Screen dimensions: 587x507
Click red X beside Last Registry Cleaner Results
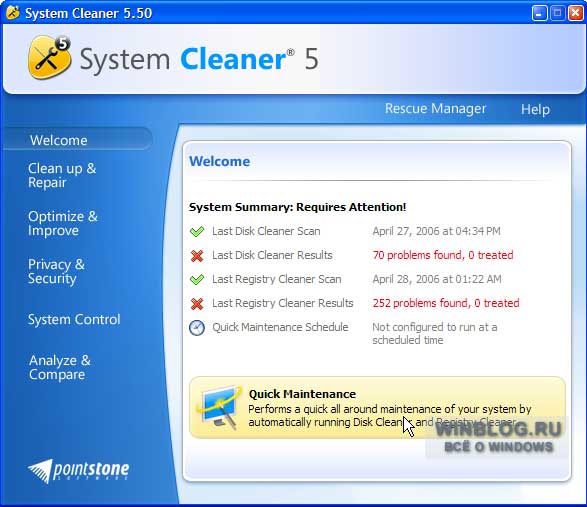197,304
